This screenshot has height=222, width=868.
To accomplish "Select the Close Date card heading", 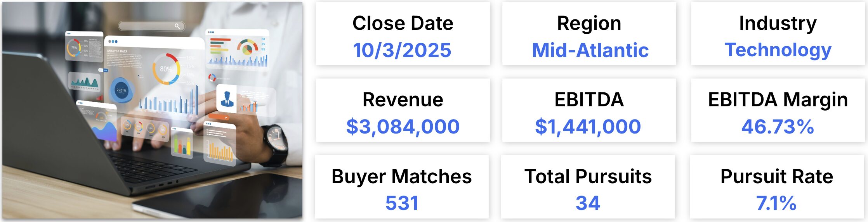I will pos(403,23).
